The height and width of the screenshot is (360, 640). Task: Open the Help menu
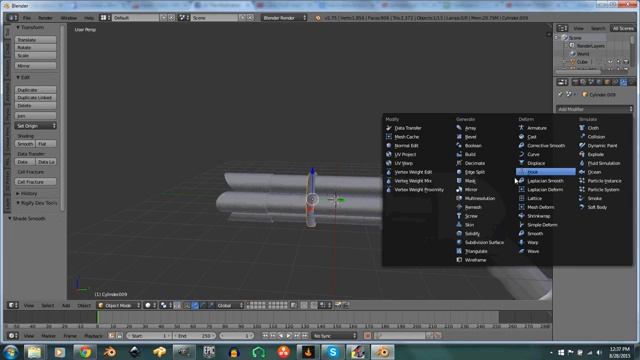(x=89, y=18)
